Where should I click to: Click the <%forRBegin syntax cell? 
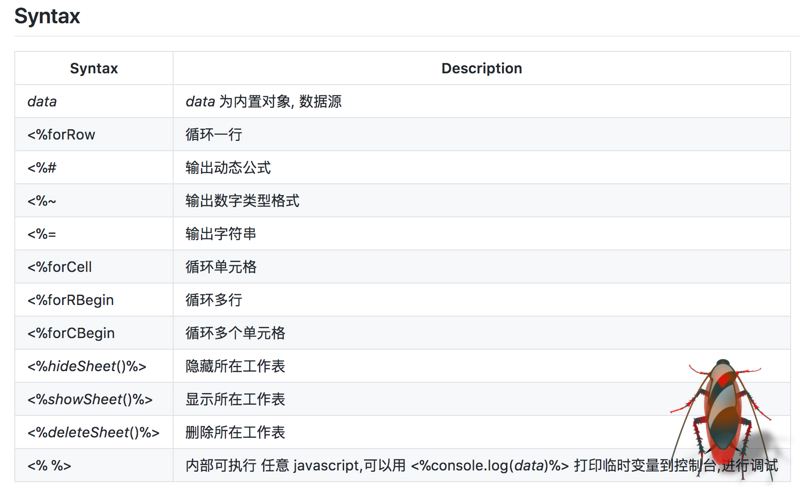70,300
